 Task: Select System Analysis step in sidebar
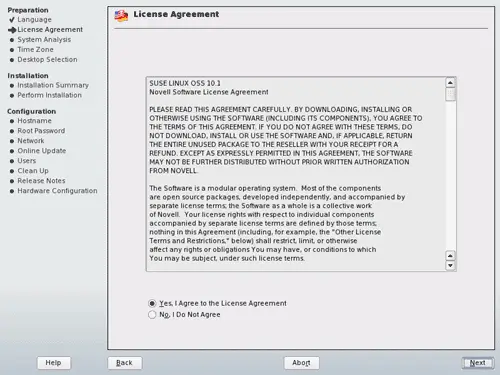coord(44,40)
